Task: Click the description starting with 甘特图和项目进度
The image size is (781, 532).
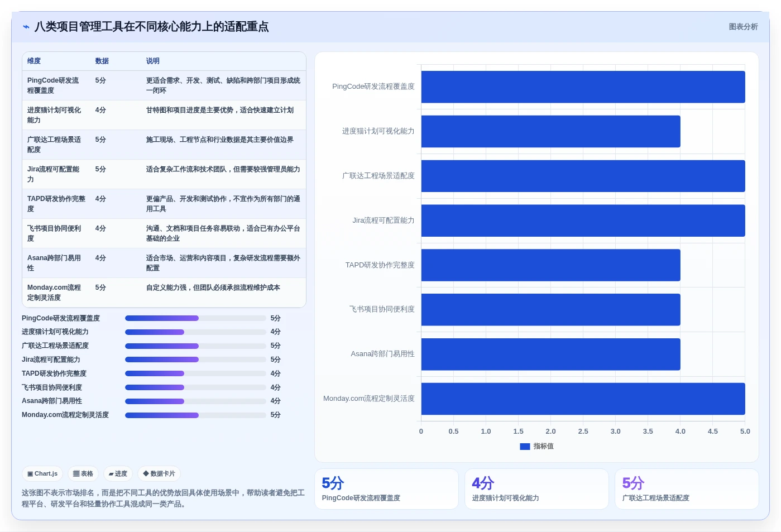Action: 220,111
